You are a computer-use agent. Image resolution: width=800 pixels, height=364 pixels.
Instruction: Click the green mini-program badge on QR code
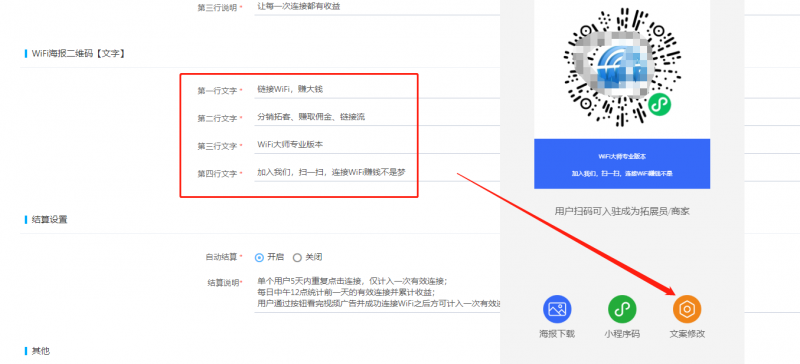(x=659, y=105)
